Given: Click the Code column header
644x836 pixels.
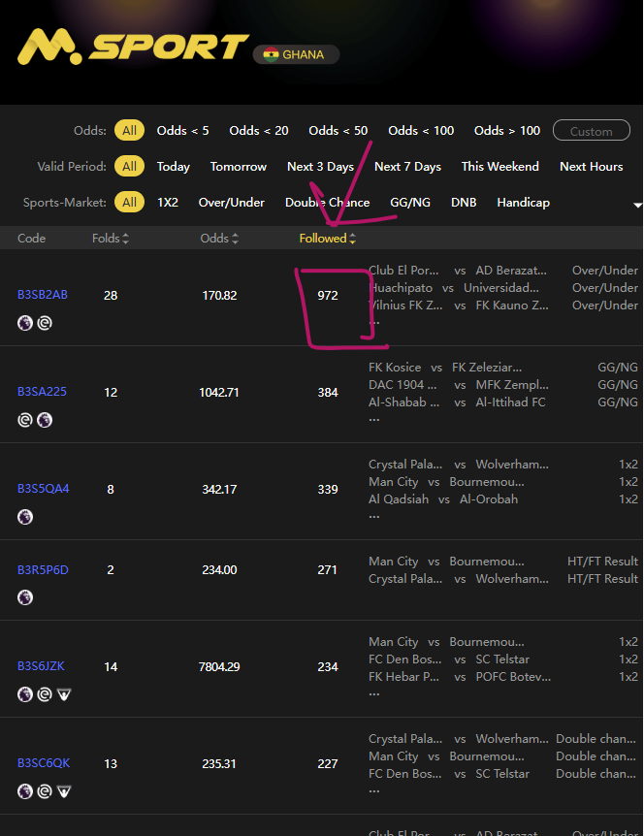Looking at the screenshot, I should tap(31, 239).
